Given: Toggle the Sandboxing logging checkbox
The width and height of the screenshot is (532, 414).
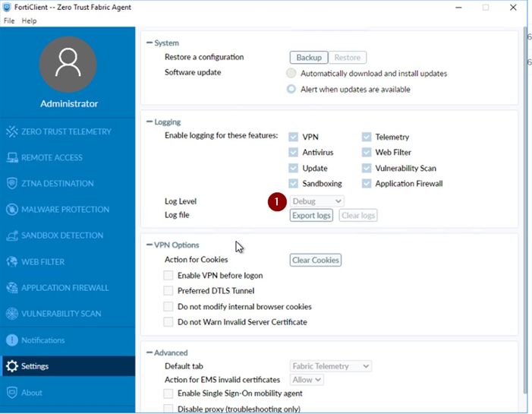Looking at the screenshot, I should pos(293,183).
